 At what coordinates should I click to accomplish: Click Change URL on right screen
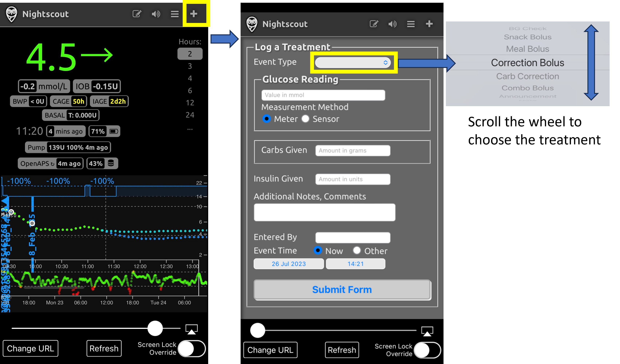coord(270,350)
